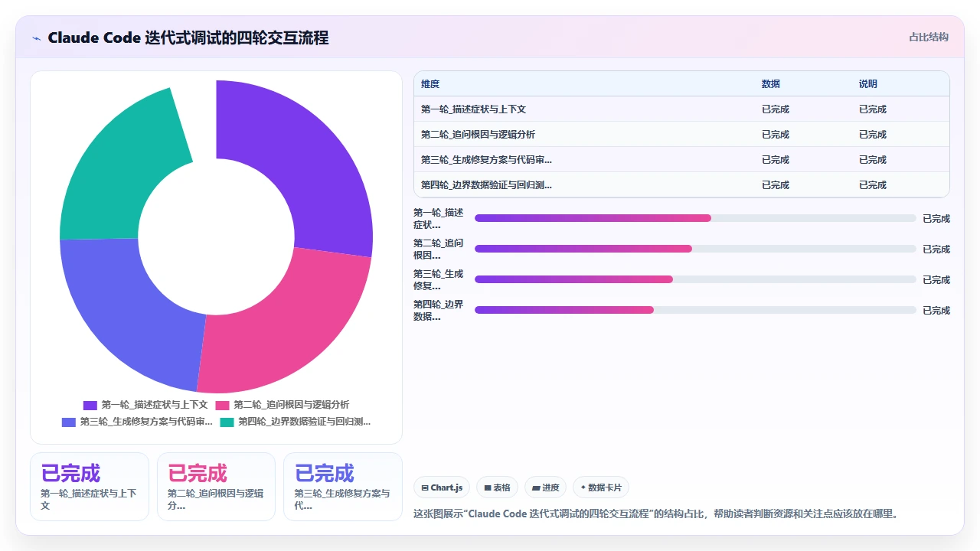Click 数据 column 已完成 in the 第四轮 table row
Screen dimensions: 980x551
(x=776, y=185)
